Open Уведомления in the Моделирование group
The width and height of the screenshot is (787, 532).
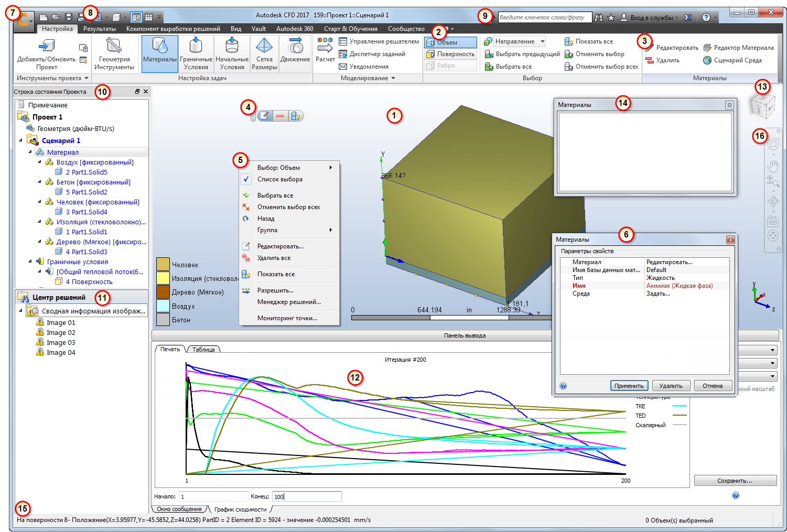pos(363,67)
